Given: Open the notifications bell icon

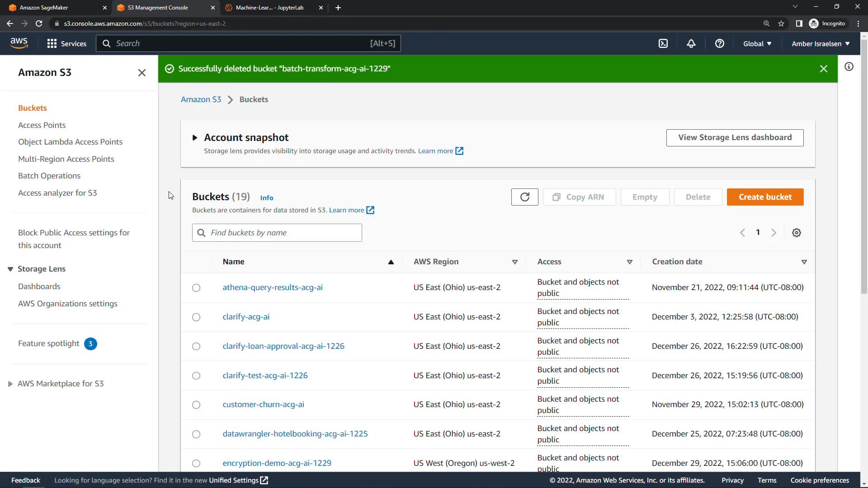Looking at the screenshot, I should (x=691, y=43).
